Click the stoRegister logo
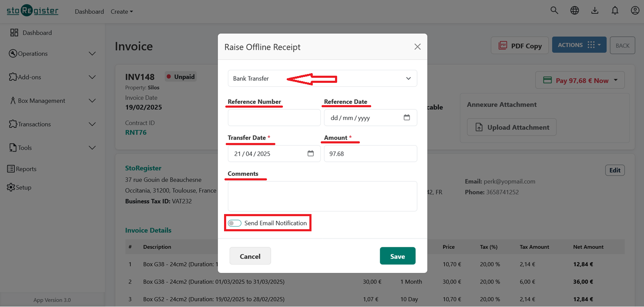The height and width of the screenshot is (307, 644). tap(32, 11)
